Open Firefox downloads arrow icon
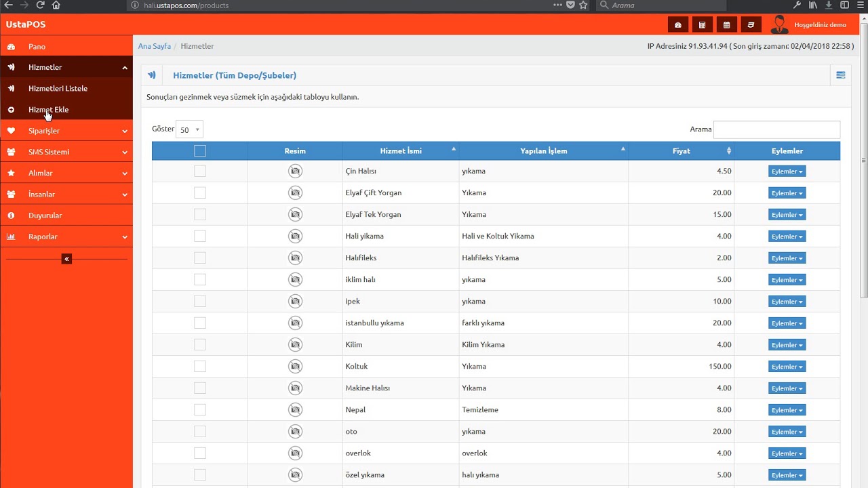The height and width of the screenshot is (488, 868). (x=829, y=5)
